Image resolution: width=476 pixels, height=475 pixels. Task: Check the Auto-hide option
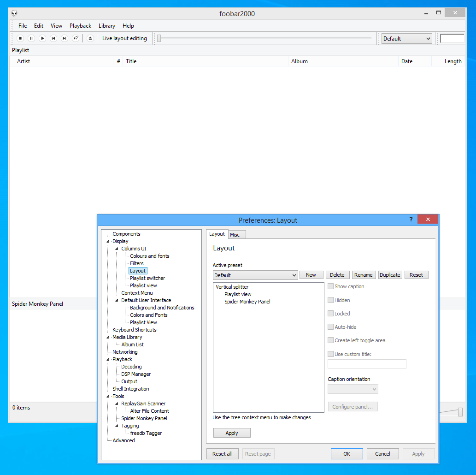(x=330, y=327)
